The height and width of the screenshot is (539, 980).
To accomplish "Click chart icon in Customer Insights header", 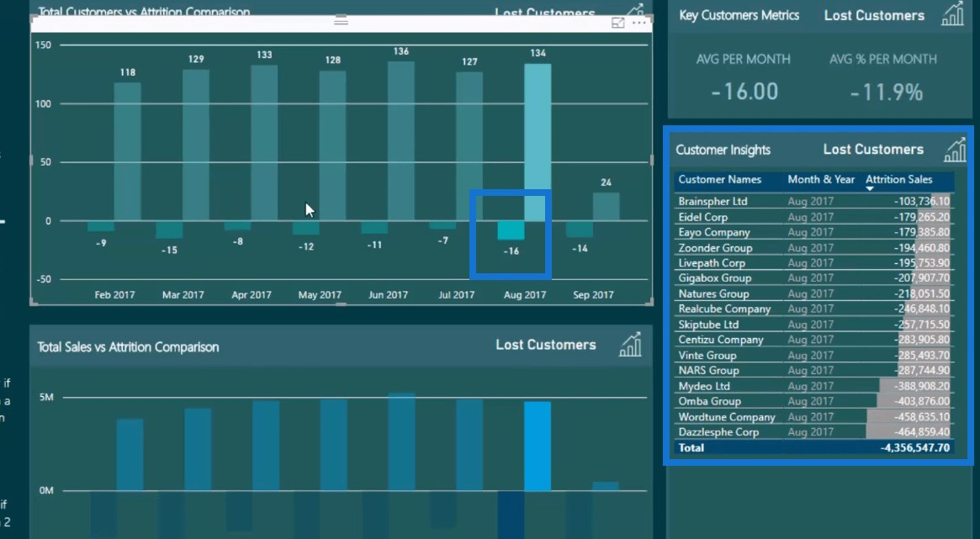I will coord(955,150).
